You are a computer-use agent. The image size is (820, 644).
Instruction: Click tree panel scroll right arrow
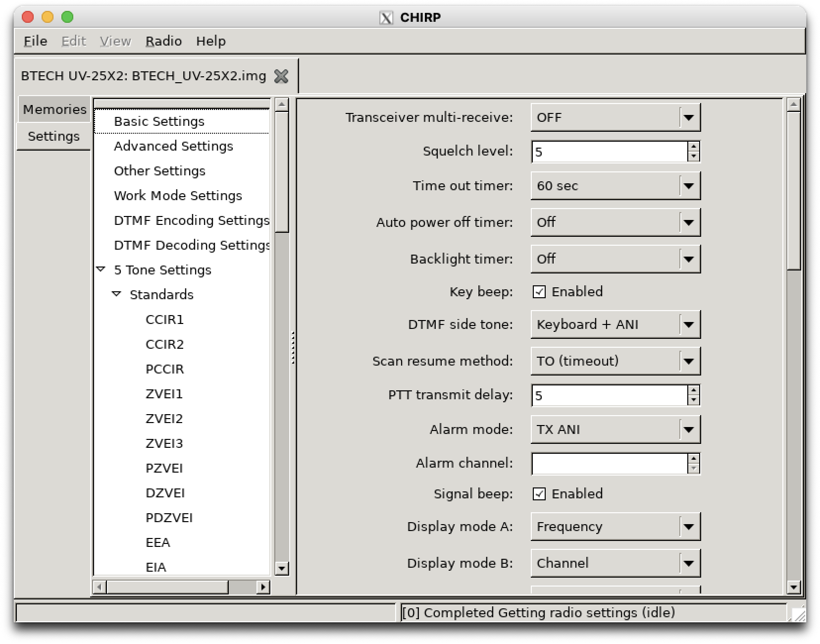pyautogui.click(x=263, y=587)
